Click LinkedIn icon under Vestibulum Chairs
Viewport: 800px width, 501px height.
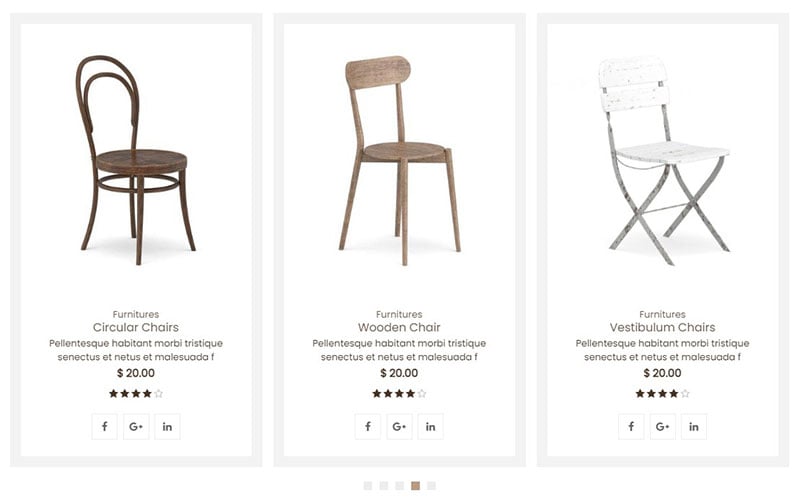pyautogui.click(x=694, y=427)
